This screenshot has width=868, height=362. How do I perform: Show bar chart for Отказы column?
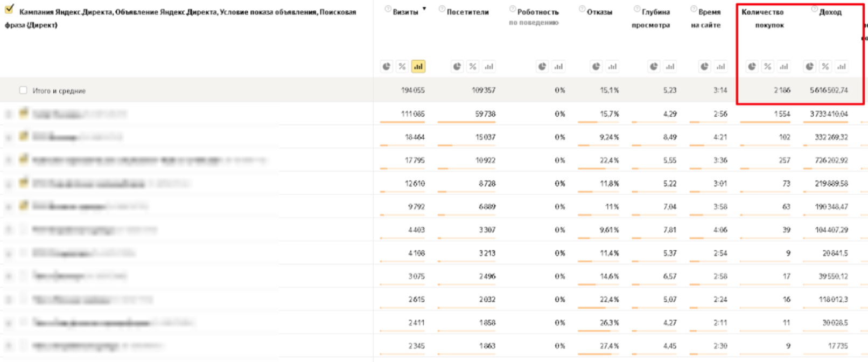[612, 66]
